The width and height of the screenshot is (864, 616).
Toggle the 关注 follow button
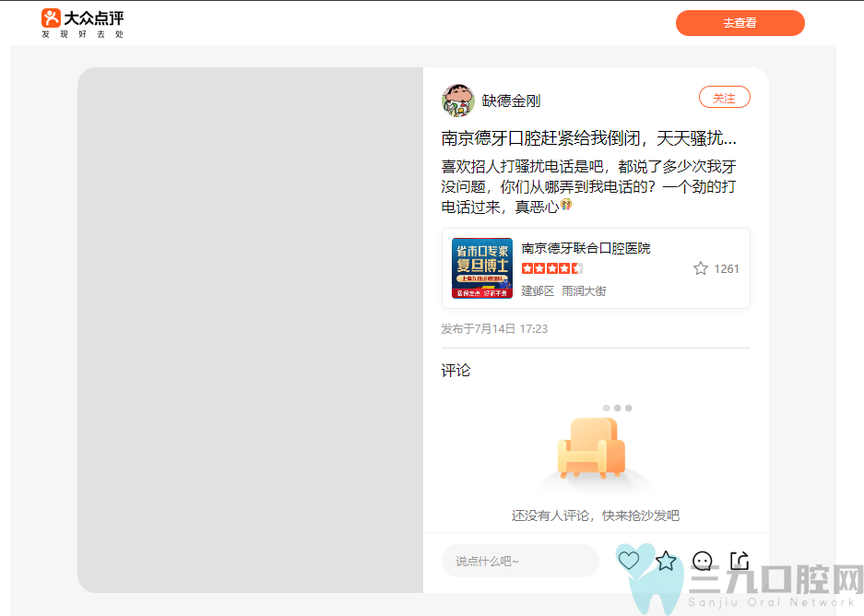[x=725, y=97]
